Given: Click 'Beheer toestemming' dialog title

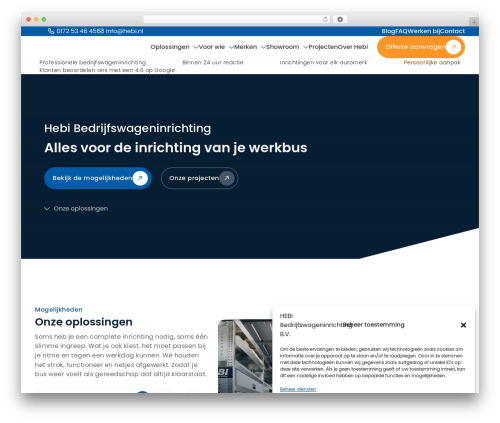Looking at the screenshot, I should coord(373,324).
